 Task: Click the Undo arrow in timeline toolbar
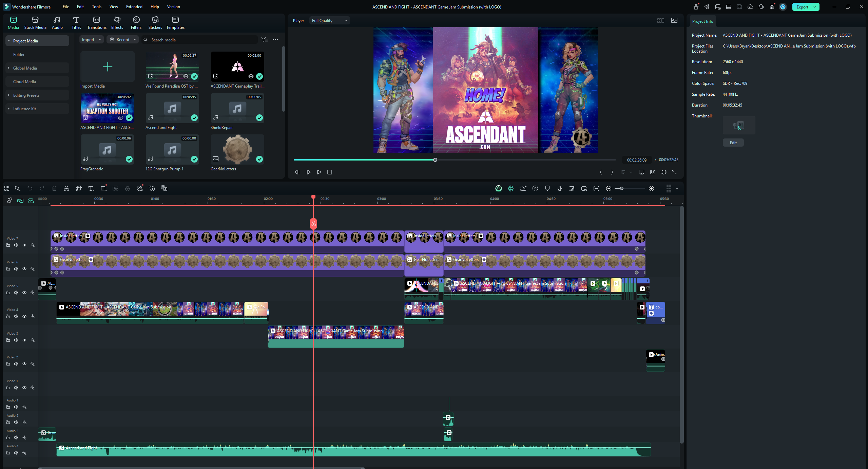[x=30, y=188]
